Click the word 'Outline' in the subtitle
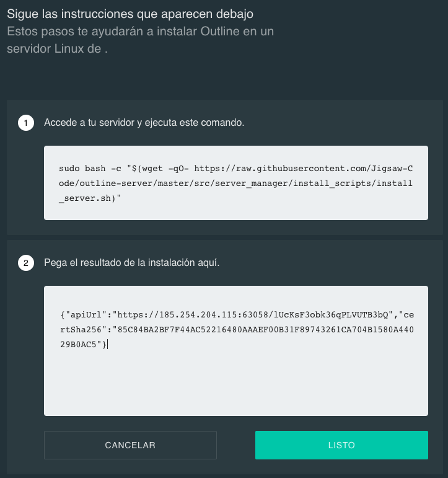The height and width of the screenshot is (478, 448). click(220, 32)
